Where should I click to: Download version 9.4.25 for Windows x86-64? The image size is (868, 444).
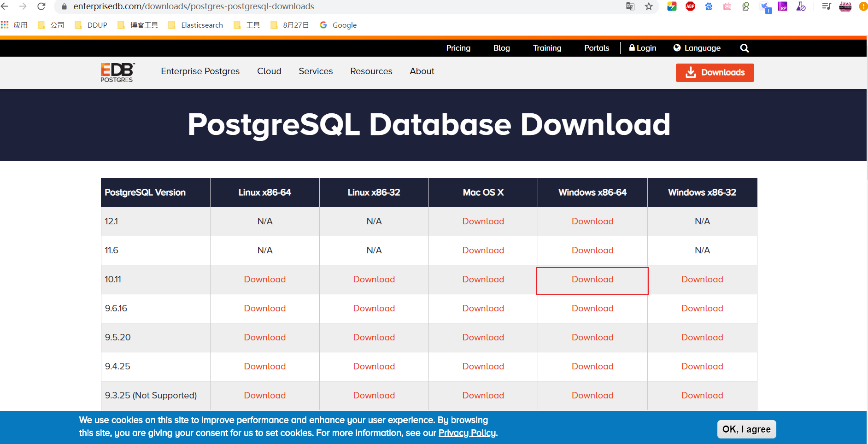[592, 366]
